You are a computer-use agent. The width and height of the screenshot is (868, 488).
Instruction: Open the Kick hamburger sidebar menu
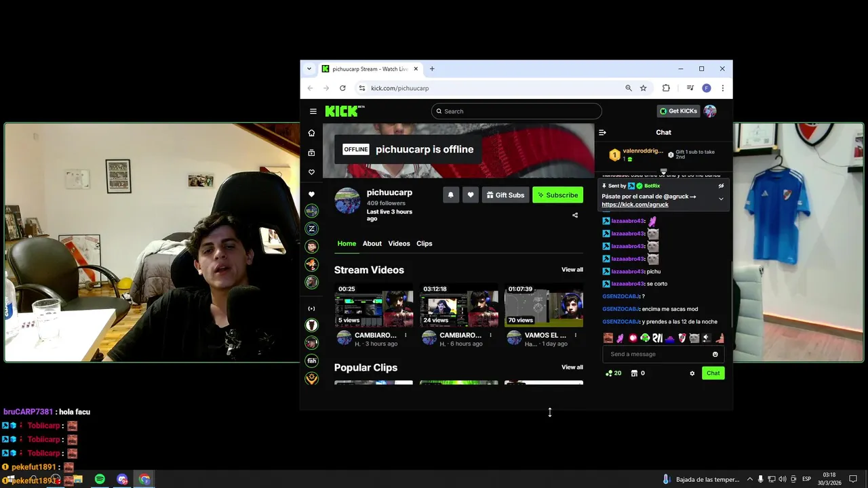(x=313, y=111)
